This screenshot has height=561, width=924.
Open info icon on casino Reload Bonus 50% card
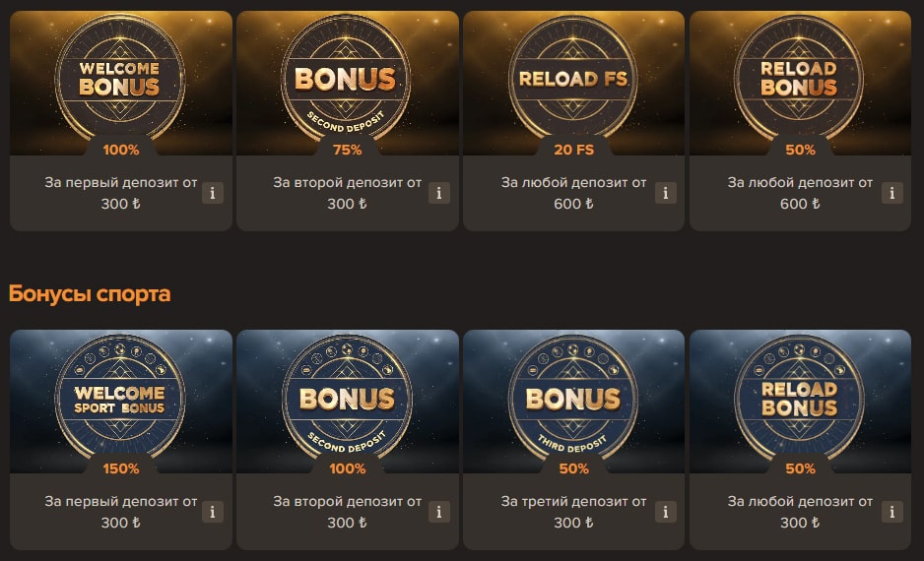[892, 193]
